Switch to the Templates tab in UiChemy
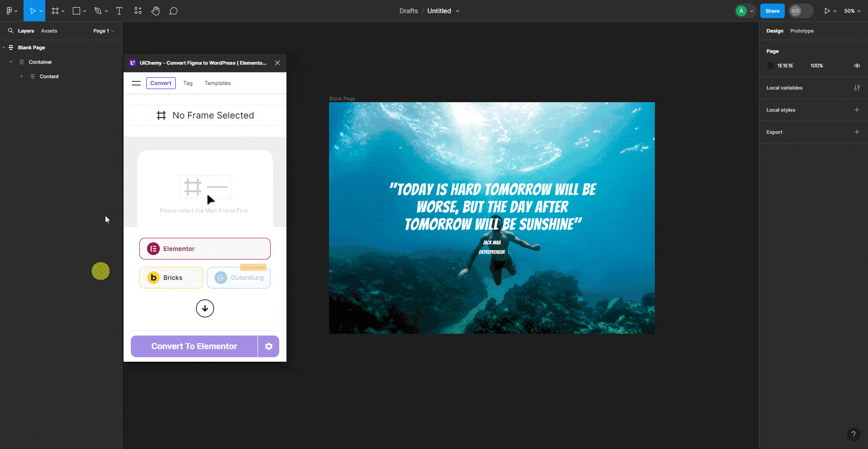 click(217, 83)
